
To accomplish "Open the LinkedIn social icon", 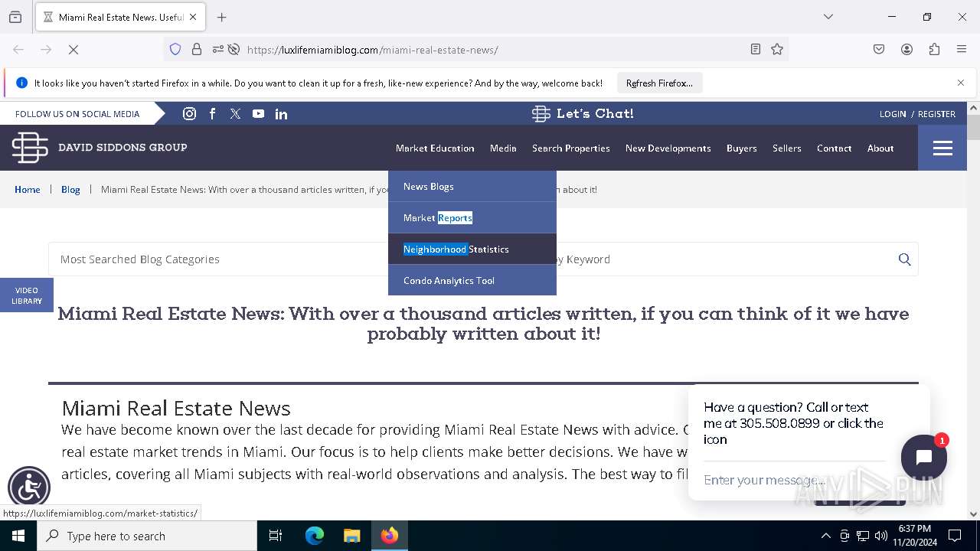I will point(281,113).
